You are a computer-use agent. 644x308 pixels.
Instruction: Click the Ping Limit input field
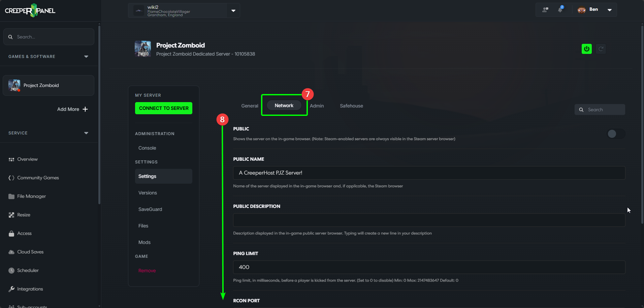429,267
